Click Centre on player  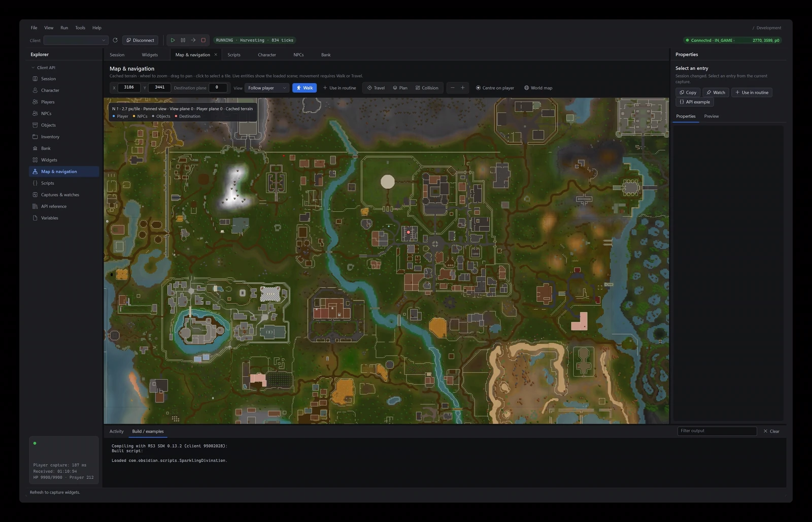(495, 88)
